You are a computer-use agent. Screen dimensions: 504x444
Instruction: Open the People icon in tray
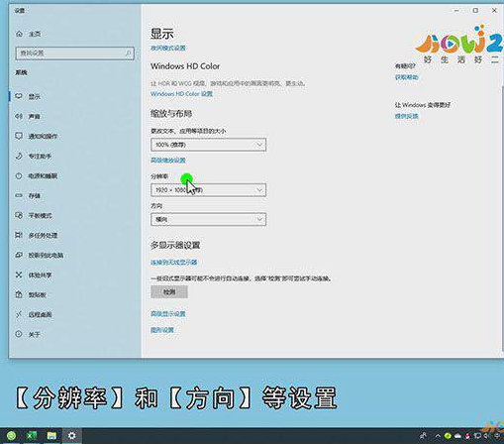click(423, 436)
